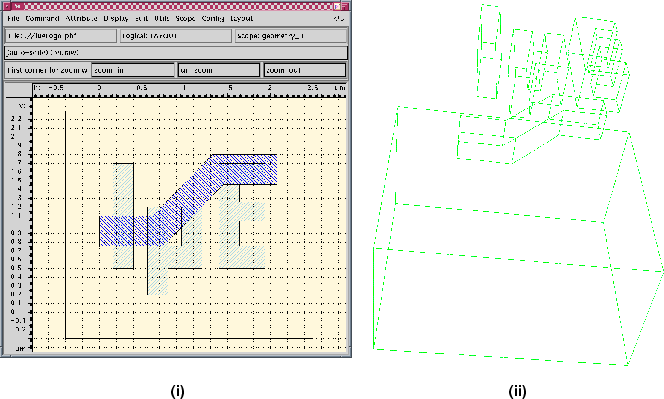
Task: Click the un_zoom button
Action: (x=219, y=70)
